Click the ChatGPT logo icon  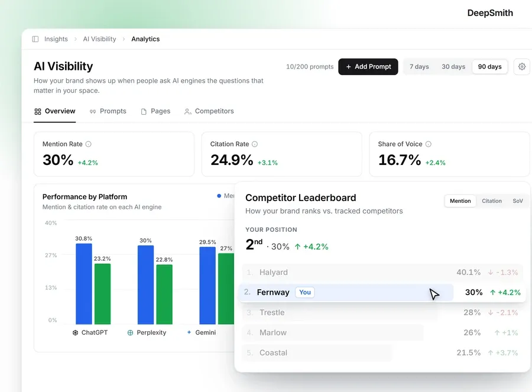[75, 333]
